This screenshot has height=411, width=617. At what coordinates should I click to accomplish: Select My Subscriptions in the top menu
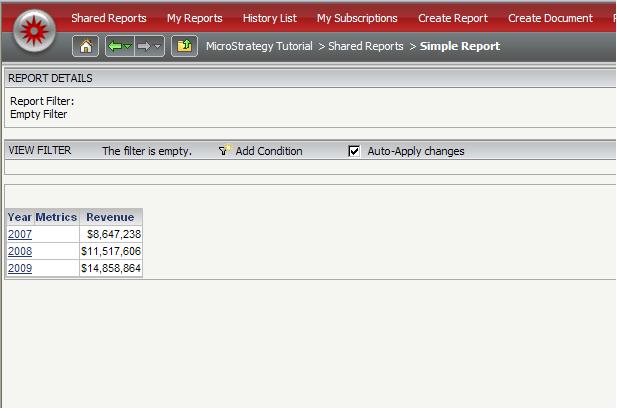tap(357, 18)
